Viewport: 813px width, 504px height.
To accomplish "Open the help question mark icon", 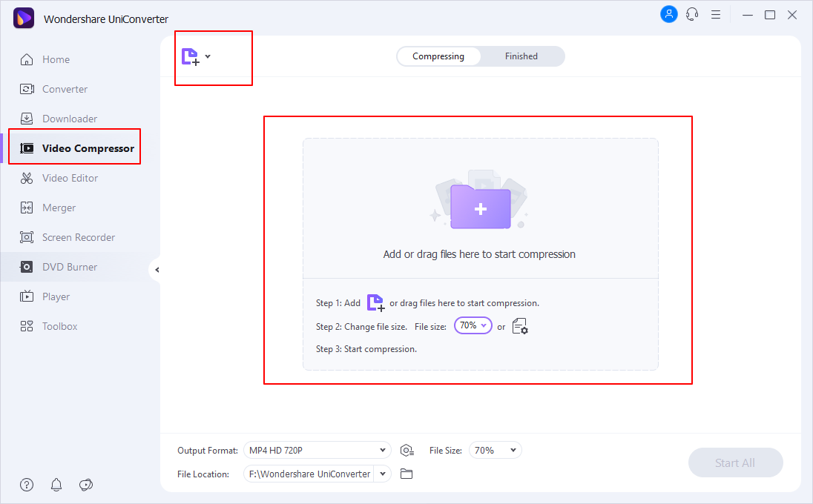I will (27, 485).
